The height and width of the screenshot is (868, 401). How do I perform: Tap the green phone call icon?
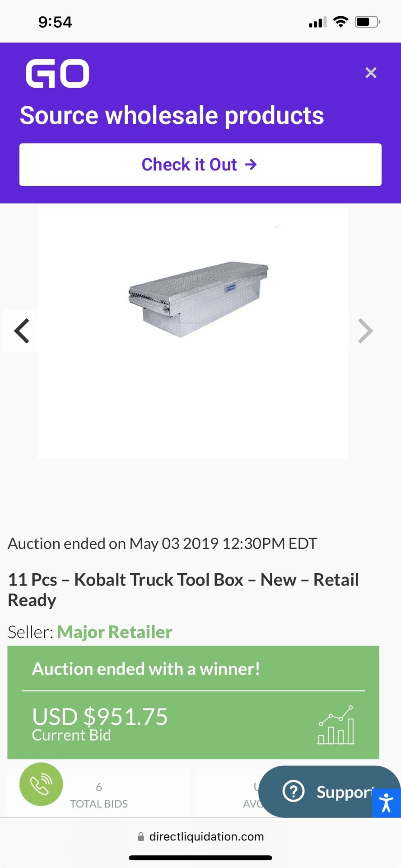click(41, 784)
